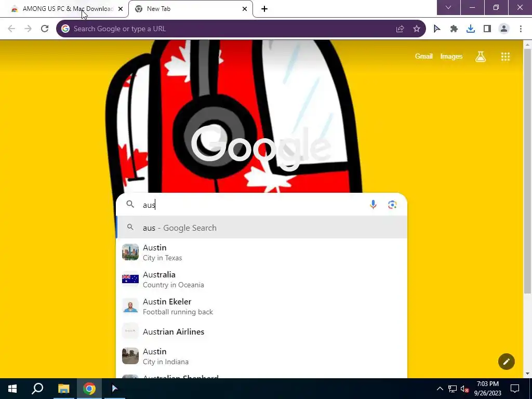532x399 pixels.
Task: Toggle the side panel icon
Action: [487, 29]
